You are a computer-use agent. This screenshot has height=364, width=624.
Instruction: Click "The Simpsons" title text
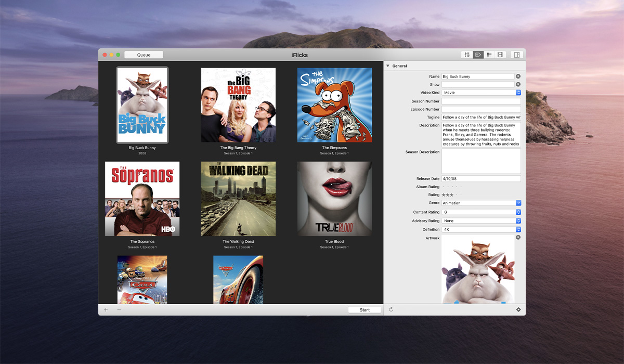[x=334, y=148]
